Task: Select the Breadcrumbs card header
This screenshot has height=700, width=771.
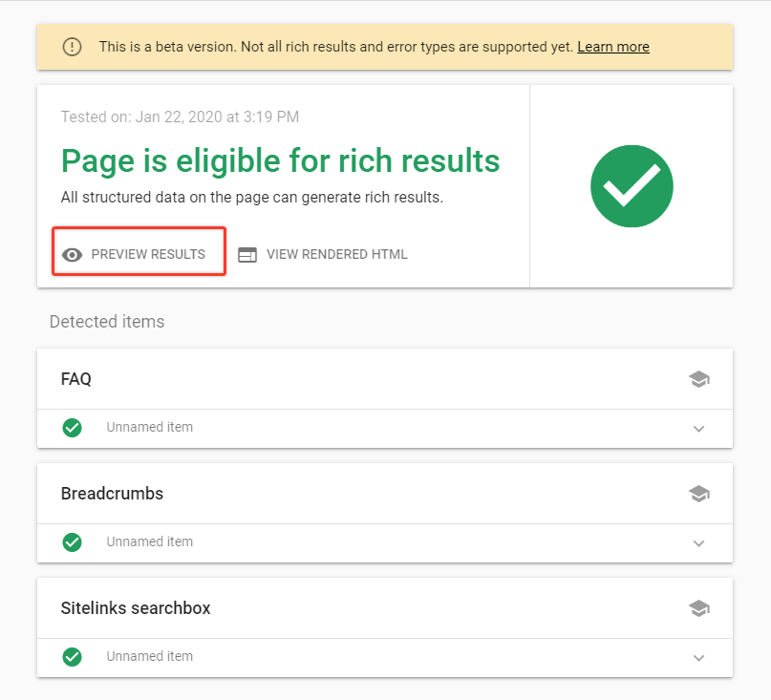Action: pos(110,493)
